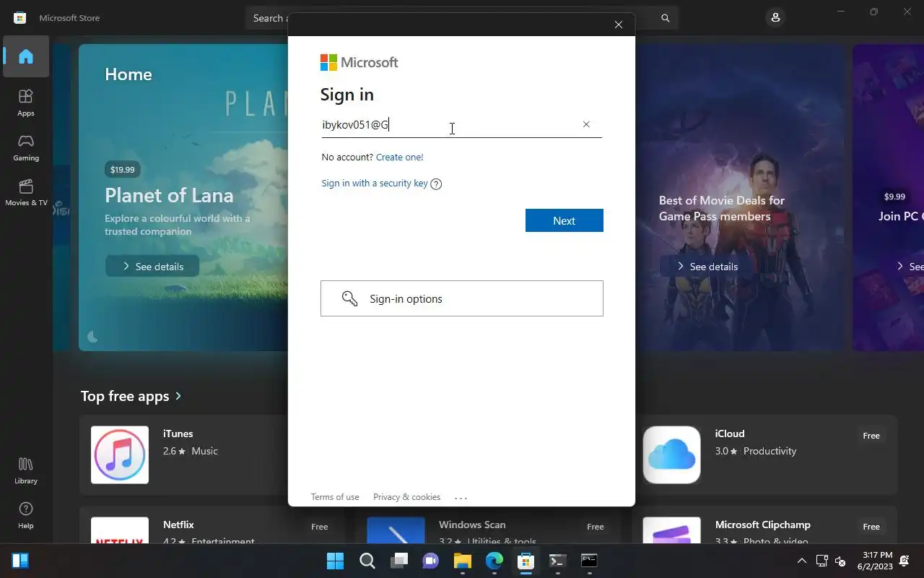Click the Windows Scan app title
The width and height of the screenshot is (924, 578).
(x=472, y=525)
